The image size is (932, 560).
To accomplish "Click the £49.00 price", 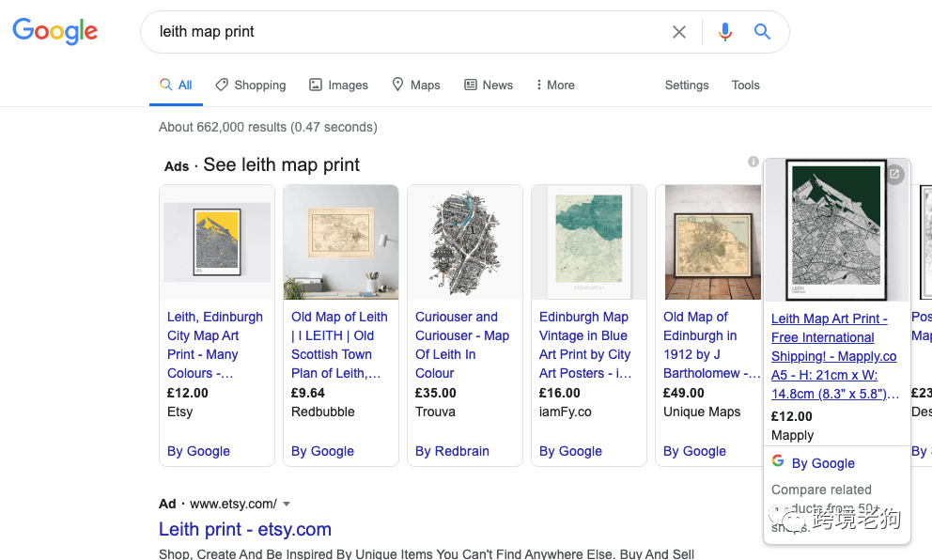I will pos(684,393).
